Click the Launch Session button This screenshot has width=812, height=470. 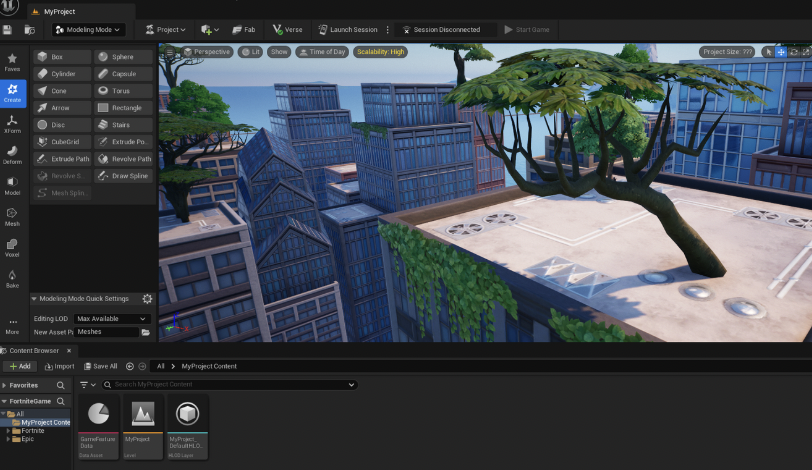coord(348,30)
